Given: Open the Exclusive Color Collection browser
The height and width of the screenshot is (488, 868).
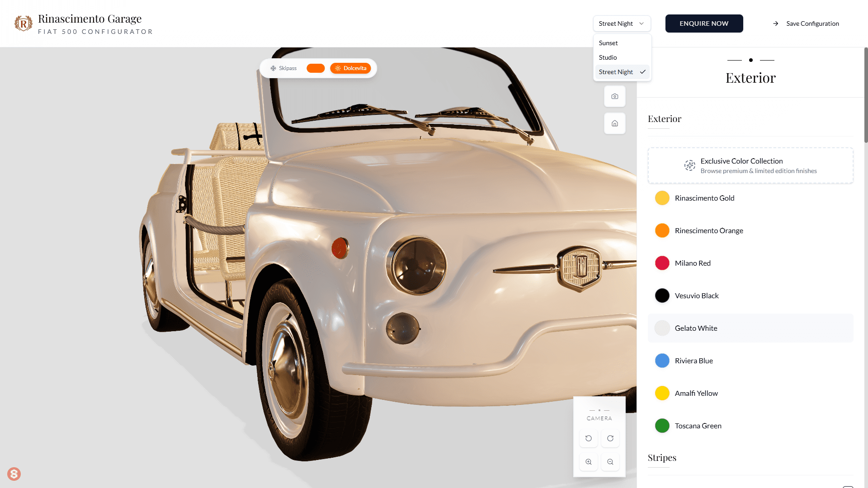Looking at the screenshot, I should coord(750,165).
